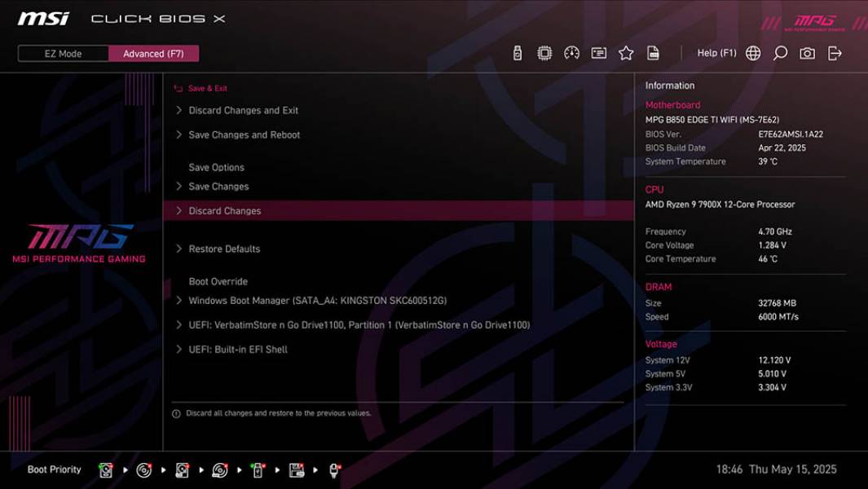Select UEFI: Built-in EFI Shell entry
The width and height of the screenshot is (868, 489).
tap(238, 349)
